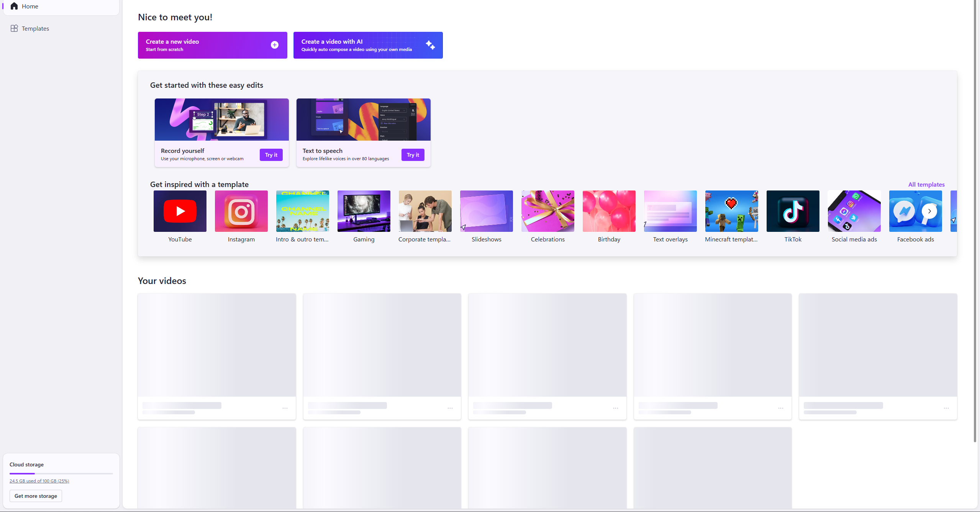This screenshot has width=980, height=512.
Task: Open options menu on fifth video card
Action: coord(946,408)
